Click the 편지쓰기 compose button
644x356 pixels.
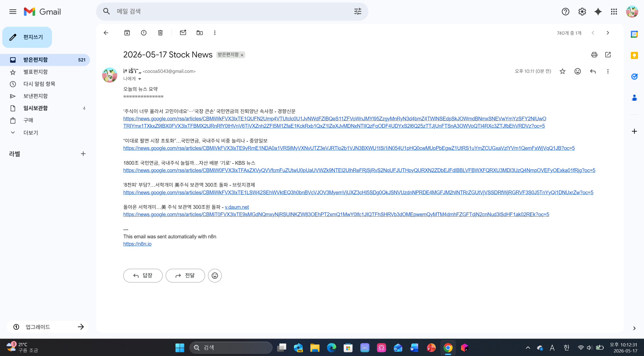[27, 37]
